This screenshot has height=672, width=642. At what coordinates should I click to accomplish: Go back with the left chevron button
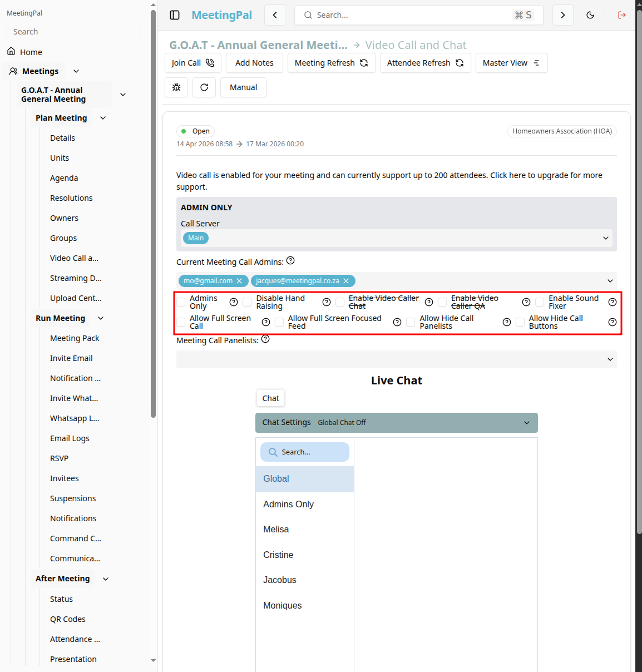pos(275,15)
